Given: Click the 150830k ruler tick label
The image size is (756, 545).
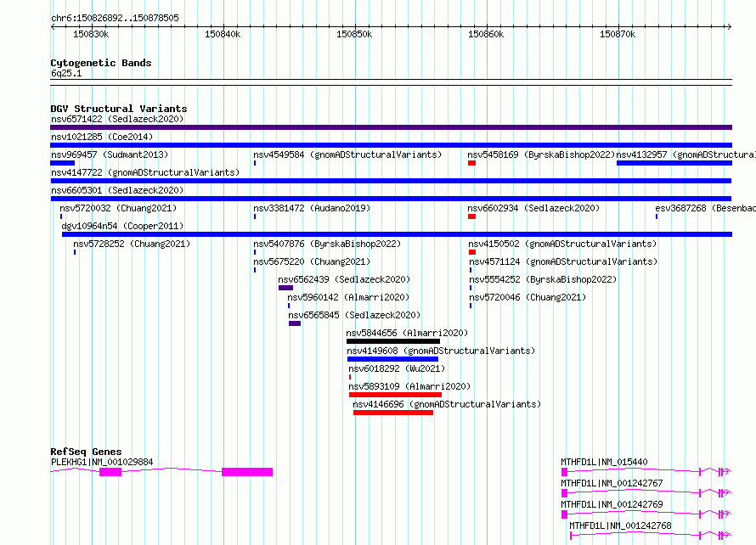Looking at the screenshot, I should point(91,34).
